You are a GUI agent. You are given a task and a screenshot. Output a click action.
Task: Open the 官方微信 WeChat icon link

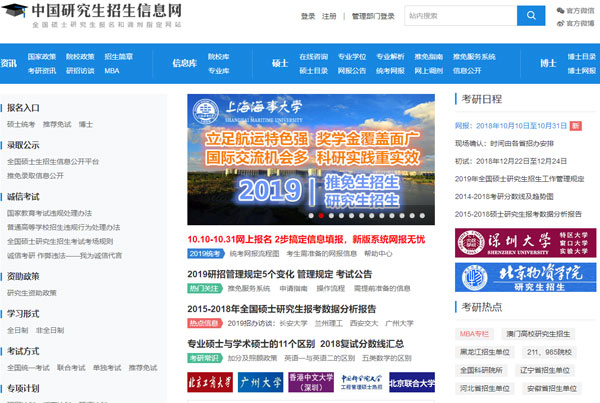[x=575, y=11]
